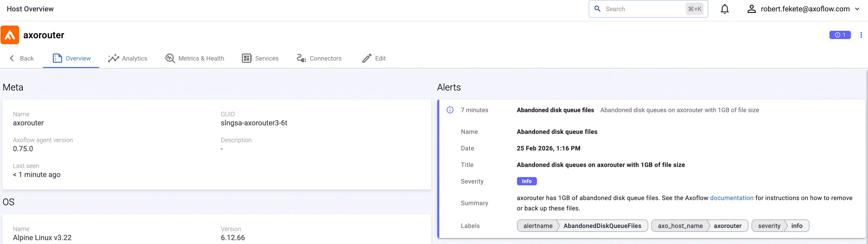
Task: Click the notifications bell icon
Action: 725,9
